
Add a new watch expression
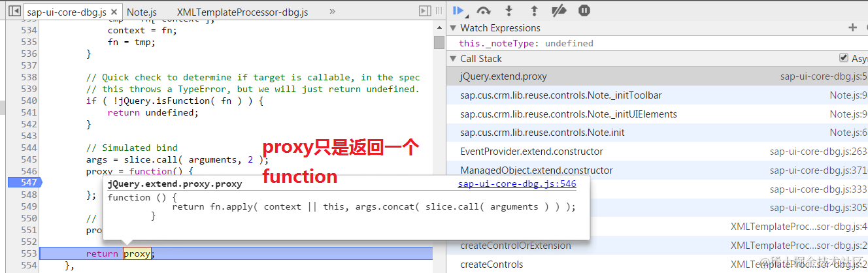click(852, 27)
